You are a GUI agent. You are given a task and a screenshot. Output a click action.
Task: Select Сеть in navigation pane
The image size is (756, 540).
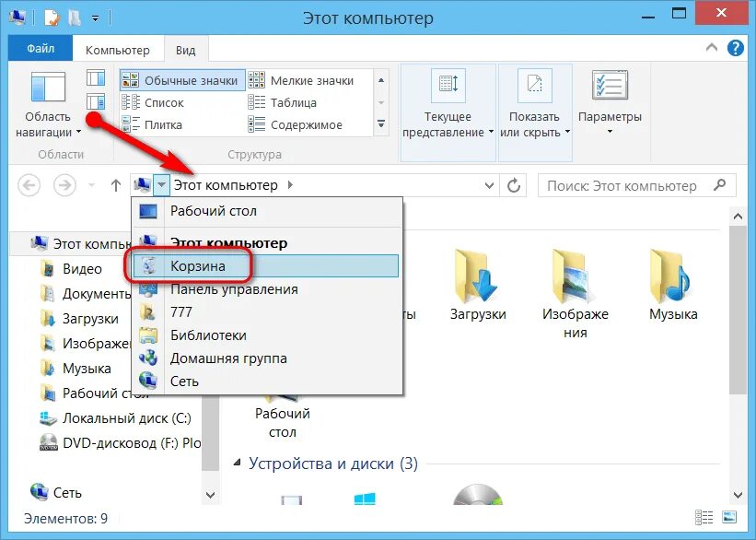click(x=55, y=493)
